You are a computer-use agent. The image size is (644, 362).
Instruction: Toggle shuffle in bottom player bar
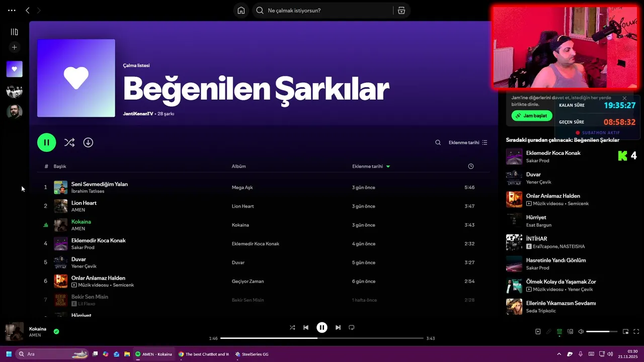(292, 327)
